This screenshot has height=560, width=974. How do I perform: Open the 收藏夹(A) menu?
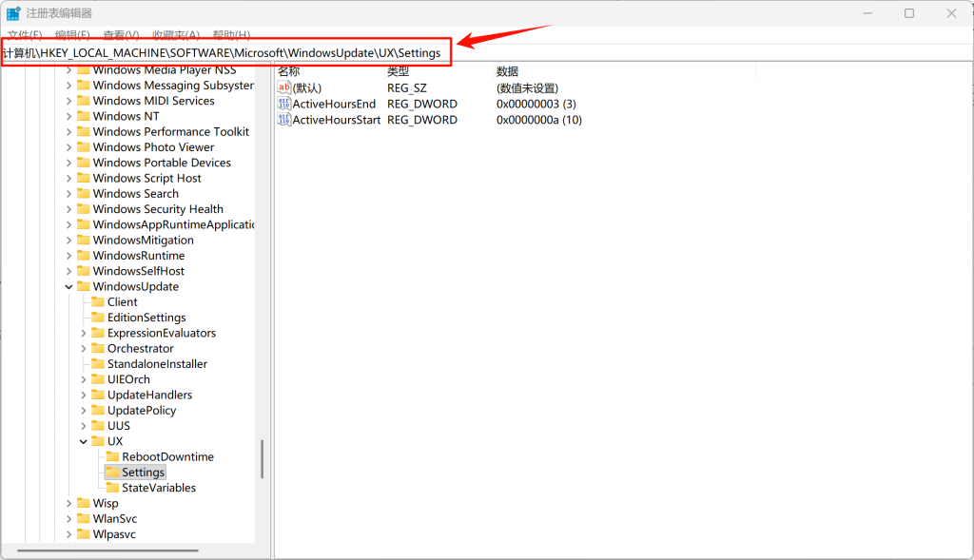click(176, 35)
